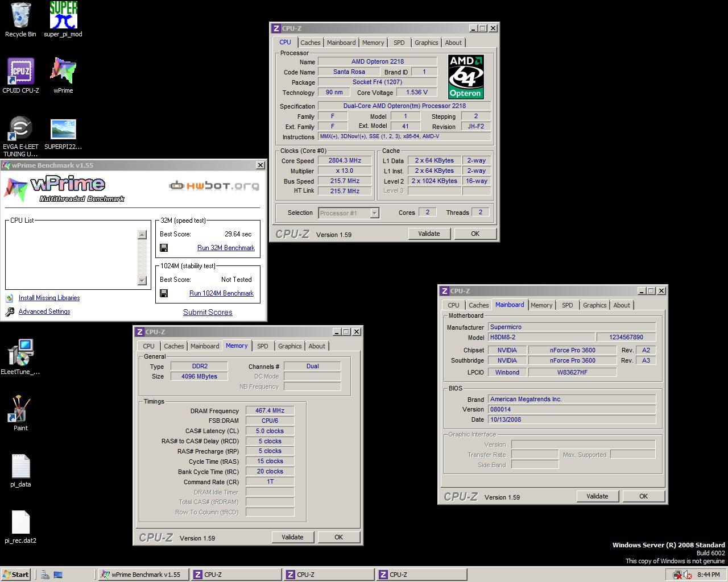Viewport: 728px width, 582px height.
Task: Click the memory size 4096 MBytes value
Action: pyautogui.click(x=199, y=376)
